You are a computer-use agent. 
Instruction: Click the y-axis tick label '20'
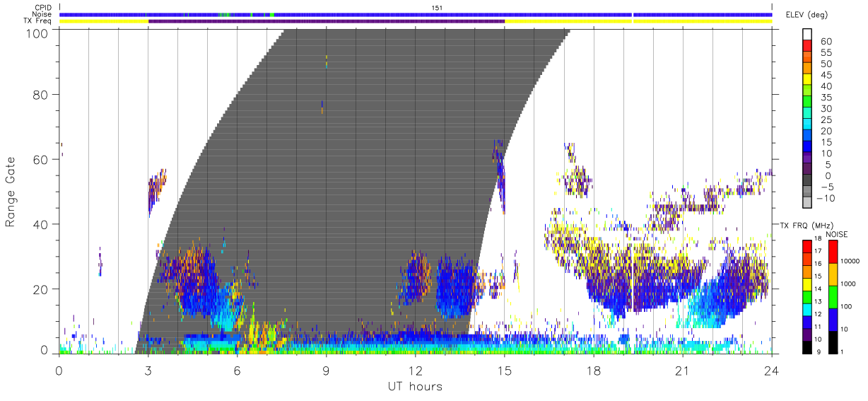(x=42, y=289)
